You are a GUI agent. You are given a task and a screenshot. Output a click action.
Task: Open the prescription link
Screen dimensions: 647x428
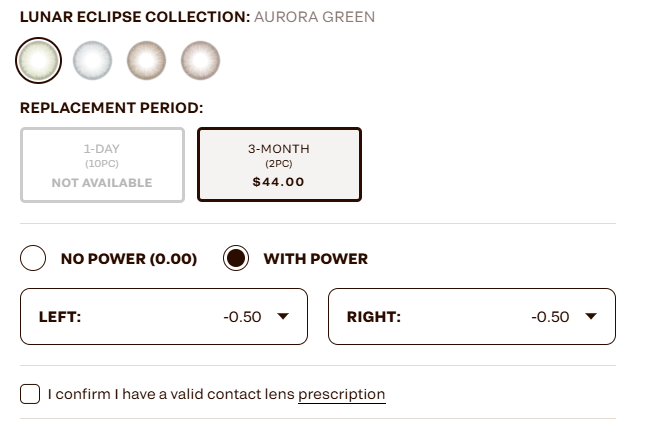(x=341, y=395)
